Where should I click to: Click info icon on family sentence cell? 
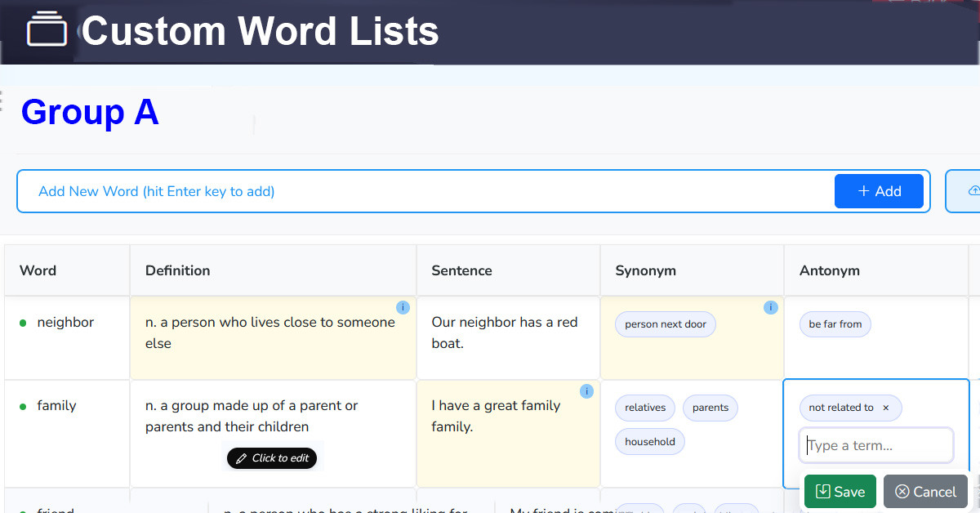pyautogui.click(x=586, y=391)
